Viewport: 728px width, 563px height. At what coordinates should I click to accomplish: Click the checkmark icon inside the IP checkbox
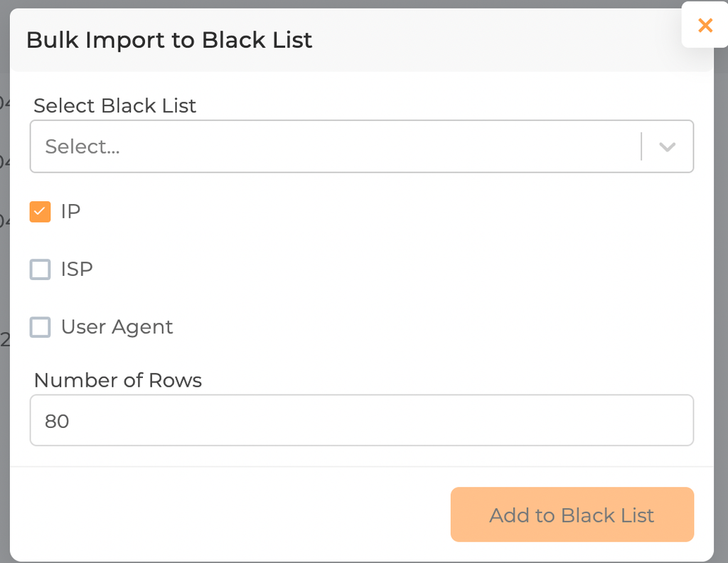click(40, 211)
